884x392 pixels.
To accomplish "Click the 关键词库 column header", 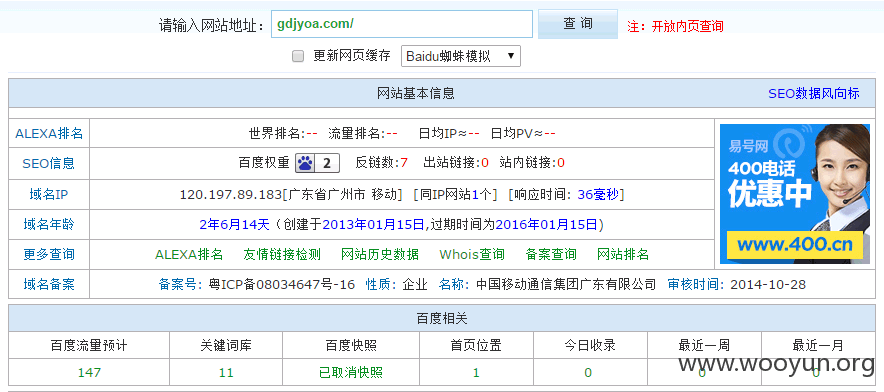I will pyautogui.click(x=226, y=345).
